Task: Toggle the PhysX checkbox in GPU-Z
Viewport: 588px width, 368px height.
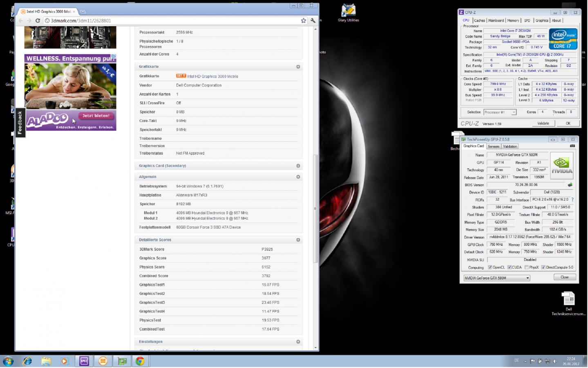Action: [527, 267]
